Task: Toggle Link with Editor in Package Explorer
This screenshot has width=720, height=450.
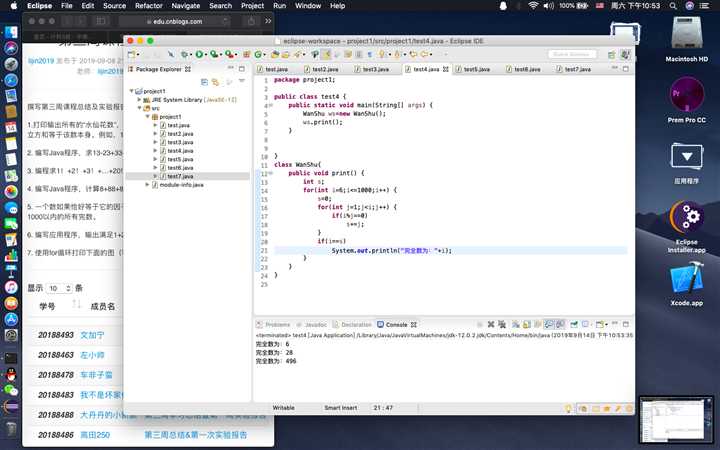Action: (215, 82)
